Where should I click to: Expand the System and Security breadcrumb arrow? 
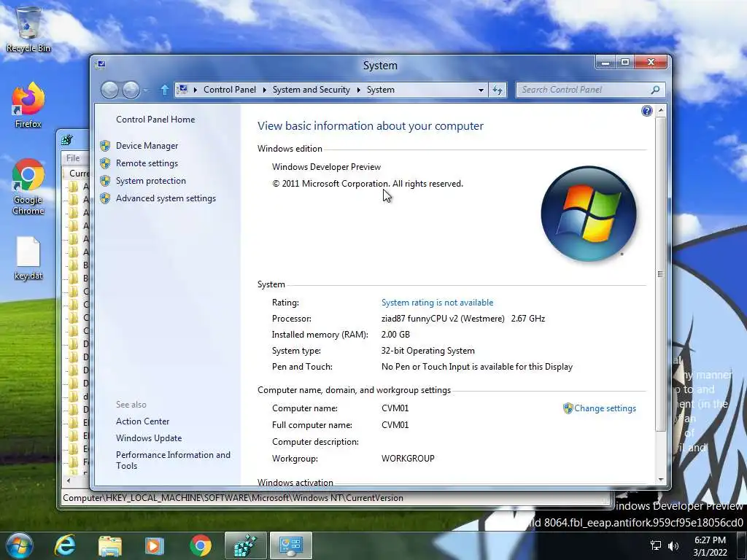coord(358,90)
